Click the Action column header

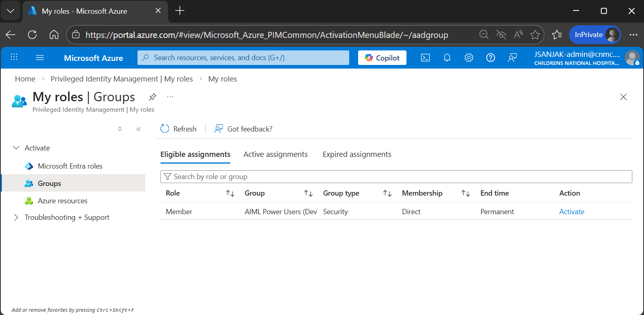570,193
